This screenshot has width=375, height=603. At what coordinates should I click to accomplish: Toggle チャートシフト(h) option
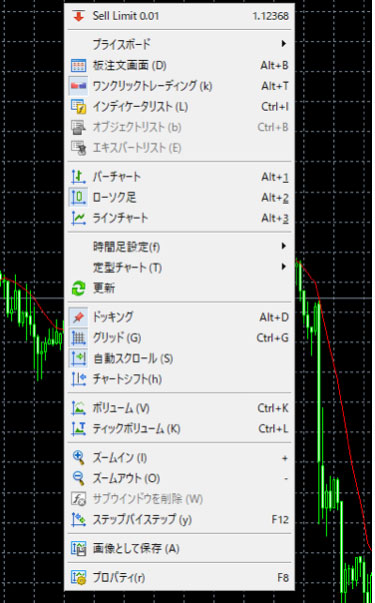(179, 379)
